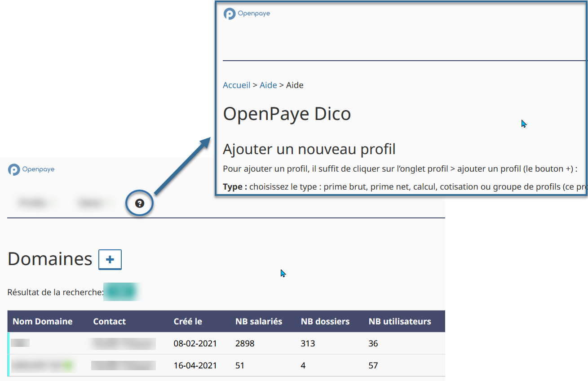Click the 2898 salariés value
This screenshot has height=381, width=588.
point(245,344)
